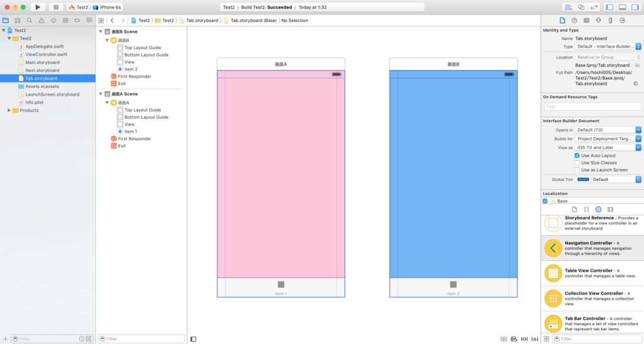Toggle the Navigator panel visibility

(x=609, y=7)
